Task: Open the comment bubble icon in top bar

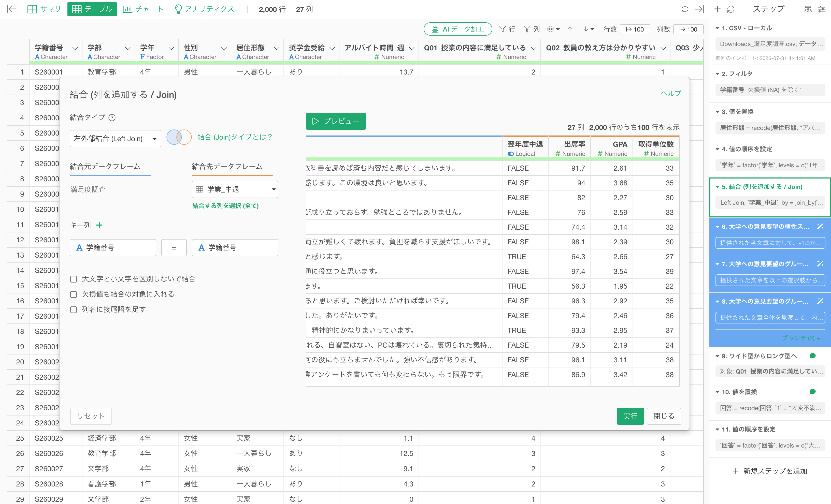Action: pyautogui.click(x=684, y=9)
